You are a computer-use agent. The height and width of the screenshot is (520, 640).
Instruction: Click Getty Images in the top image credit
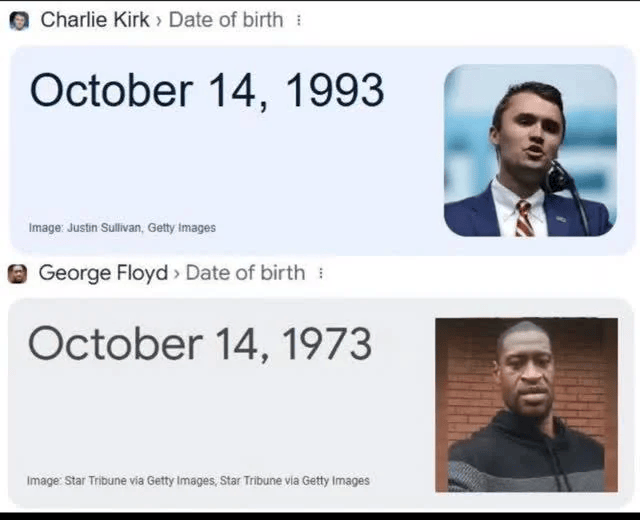181,227
